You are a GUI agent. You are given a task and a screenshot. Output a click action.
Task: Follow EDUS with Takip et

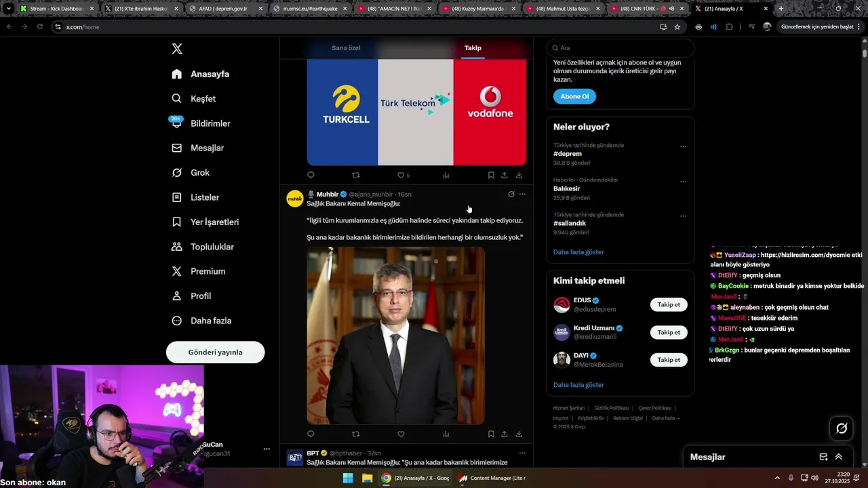pyautogui.click(x=668, y=305)
